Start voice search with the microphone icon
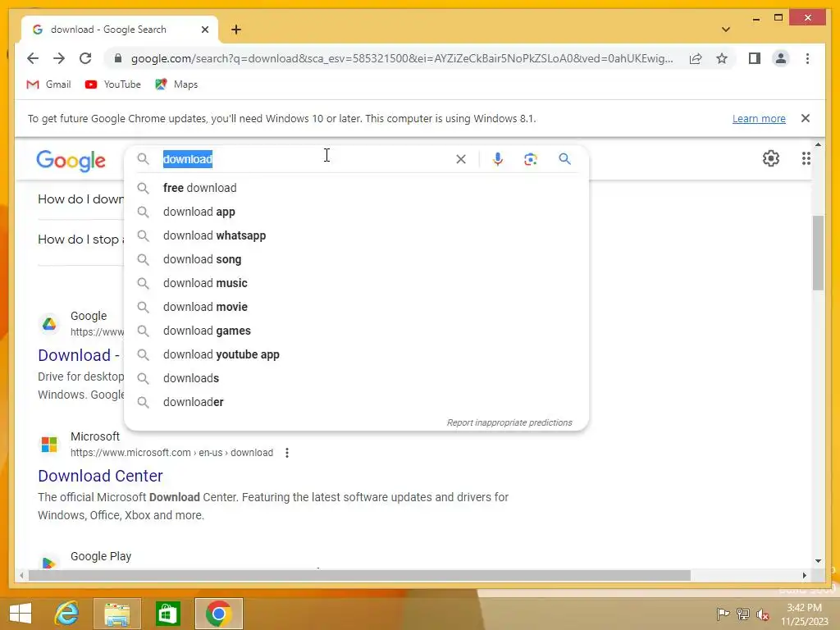The height and width of the screenshot is (630, 840). click(498, 159)
